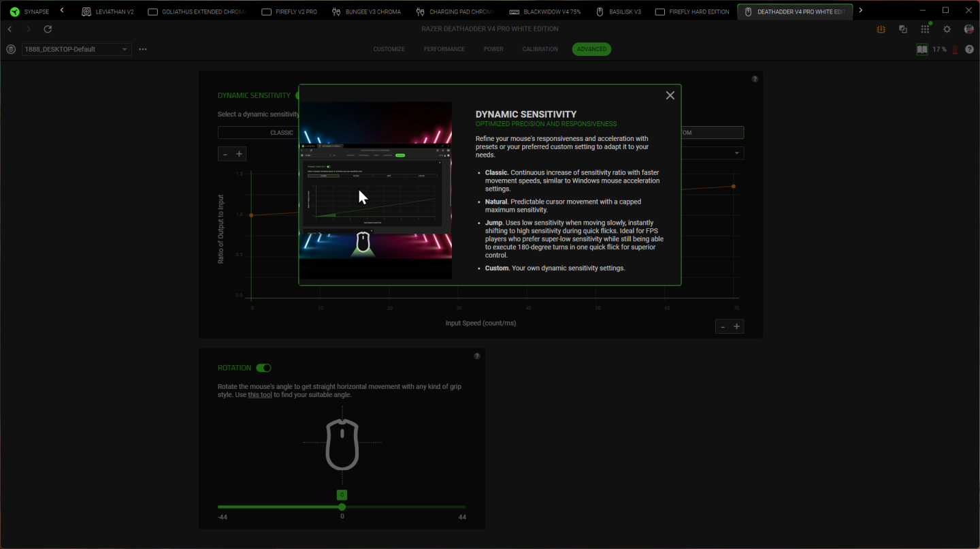Image resolution: width=980 pixels, height=549 pixels.
Task: Open the user account avatar
Action: [x=969, y=29]
